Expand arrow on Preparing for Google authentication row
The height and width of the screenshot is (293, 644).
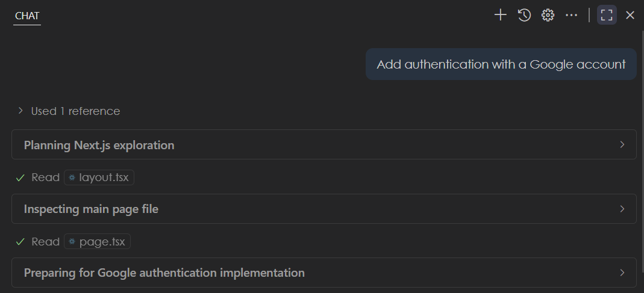622,273
